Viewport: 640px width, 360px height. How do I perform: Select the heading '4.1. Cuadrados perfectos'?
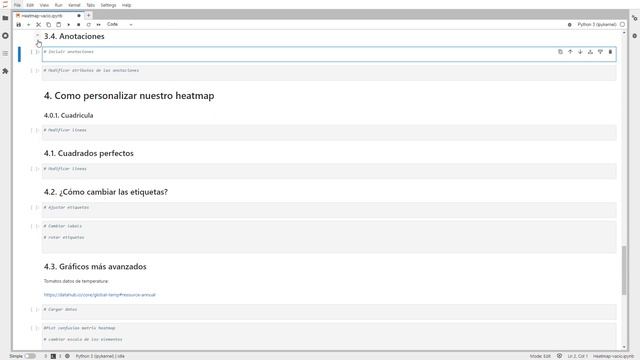pos(89,153)
